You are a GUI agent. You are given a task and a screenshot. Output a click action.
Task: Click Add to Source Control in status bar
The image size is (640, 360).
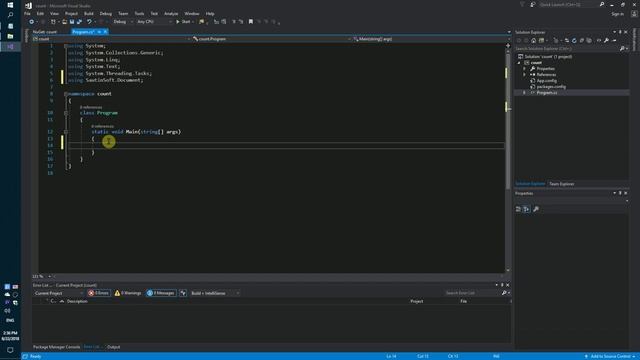611,356
